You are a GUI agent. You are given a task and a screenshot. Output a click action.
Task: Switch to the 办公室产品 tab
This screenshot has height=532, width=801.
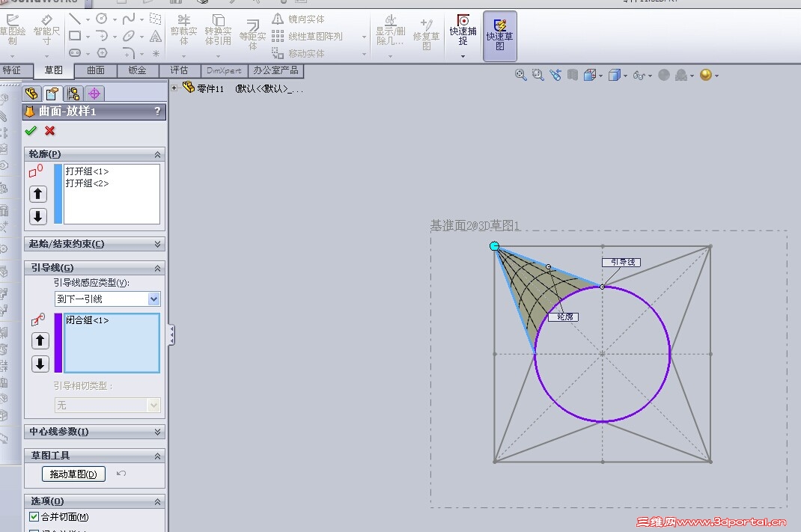(275, 70)
